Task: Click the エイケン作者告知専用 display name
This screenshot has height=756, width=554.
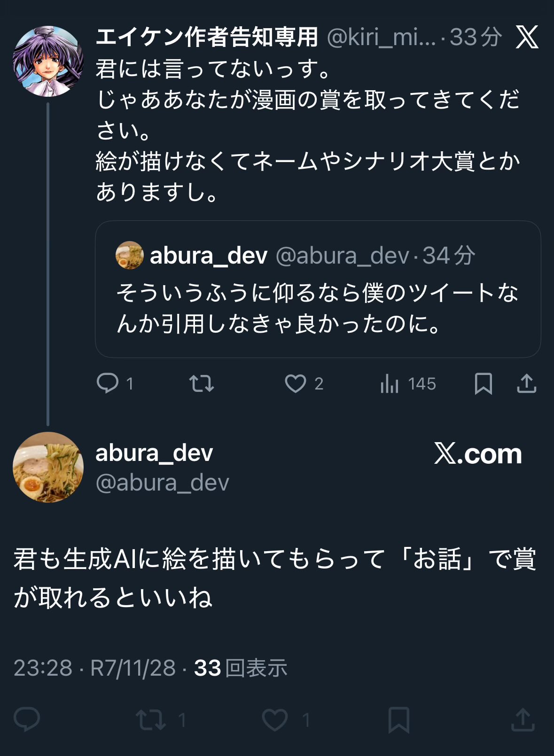Action: coord(207,37)
